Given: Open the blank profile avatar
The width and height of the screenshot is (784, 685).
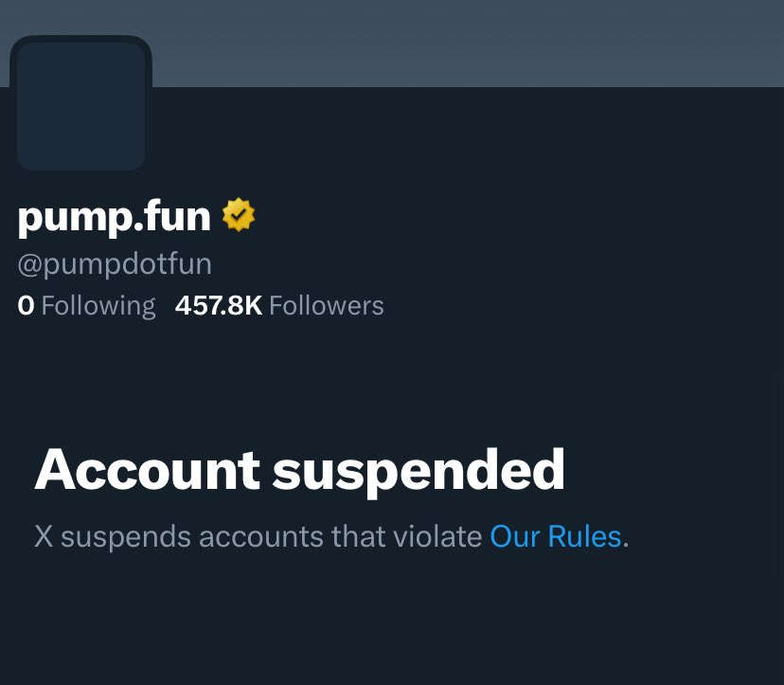Looking at the screenshot, I should (81, 106).
